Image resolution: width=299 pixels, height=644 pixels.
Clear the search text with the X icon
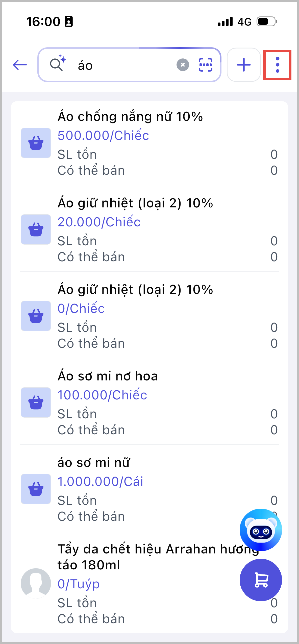coord(183,65)
